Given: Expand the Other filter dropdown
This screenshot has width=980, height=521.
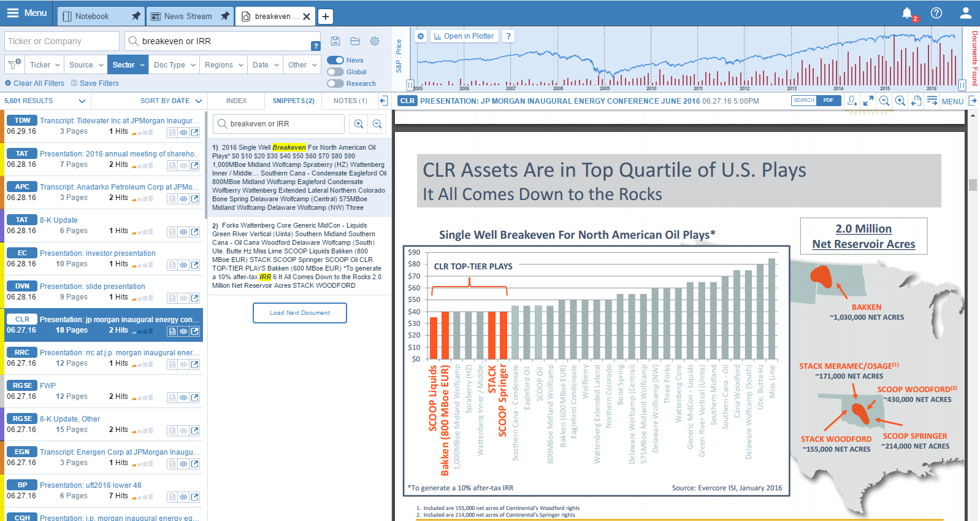Looking at the screenshot, I should tap(302, 64).
